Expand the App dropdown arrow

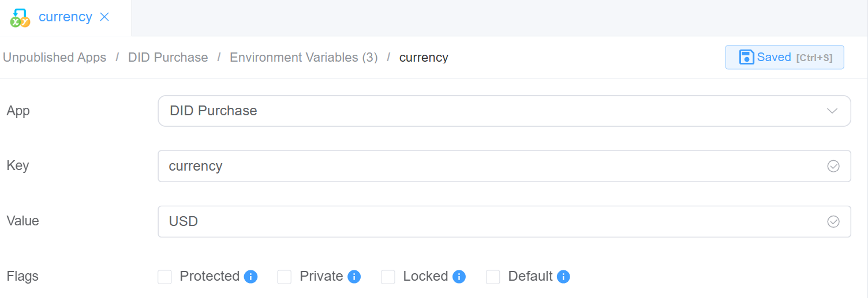pos(832,111)
